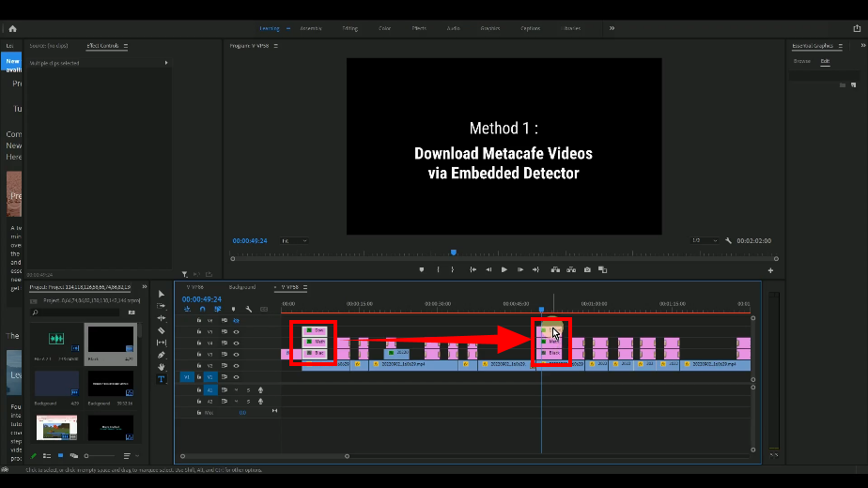
Task: Switch to the Editing workspace
Action: tap(349, 28)
